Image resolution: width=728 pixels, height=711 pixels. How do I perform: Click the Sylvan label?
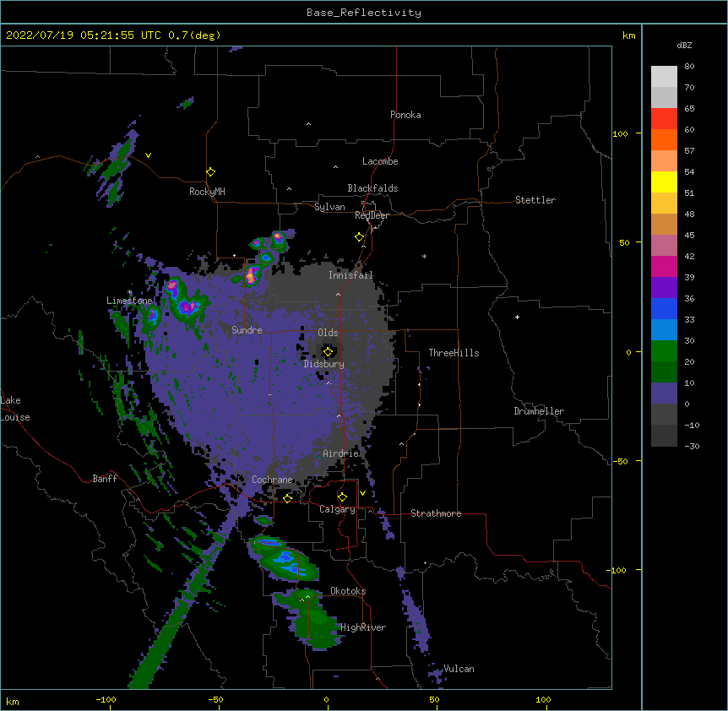point(329,207)
